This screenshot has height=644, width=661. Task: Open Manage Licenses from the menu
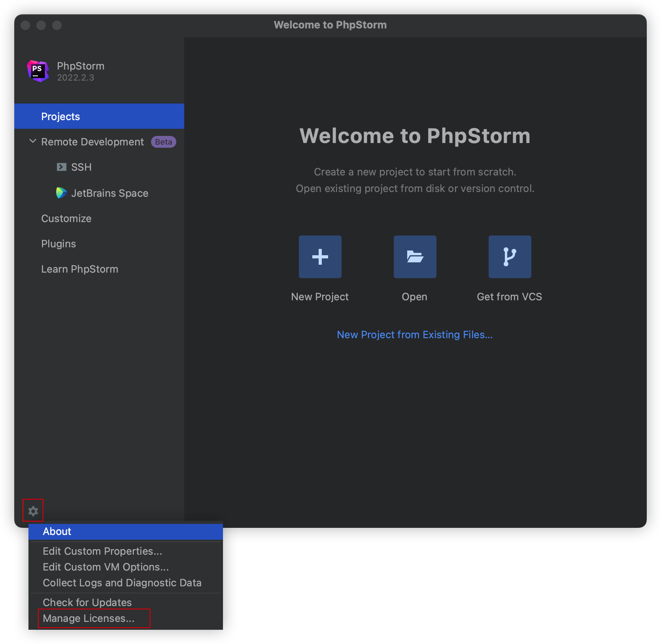(89, 618)
